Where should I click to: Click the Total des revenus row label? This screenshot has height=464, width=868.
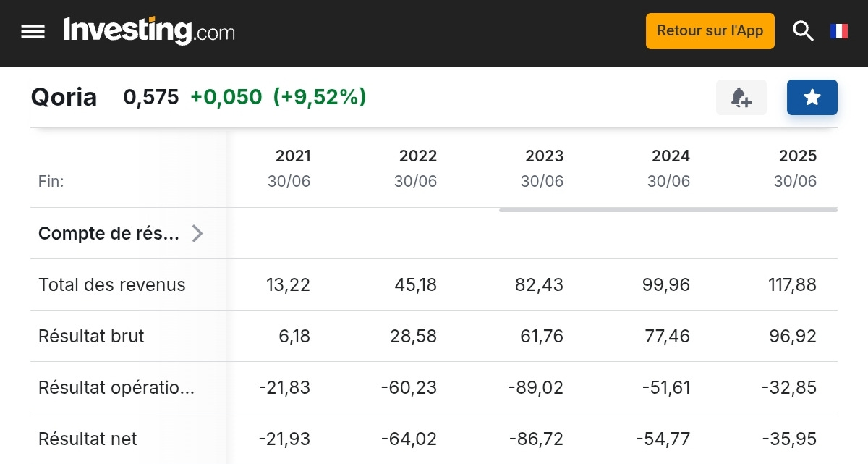coord(112,285)
